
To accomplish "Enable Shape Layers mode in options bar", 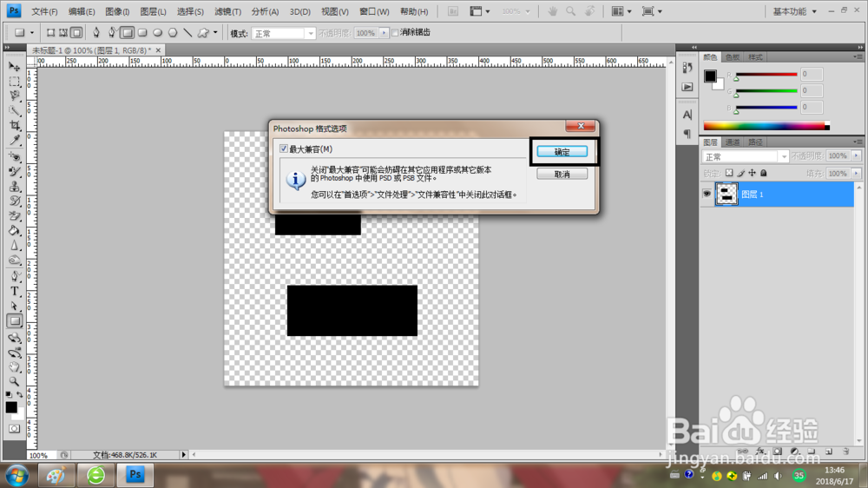I will 50,33.
